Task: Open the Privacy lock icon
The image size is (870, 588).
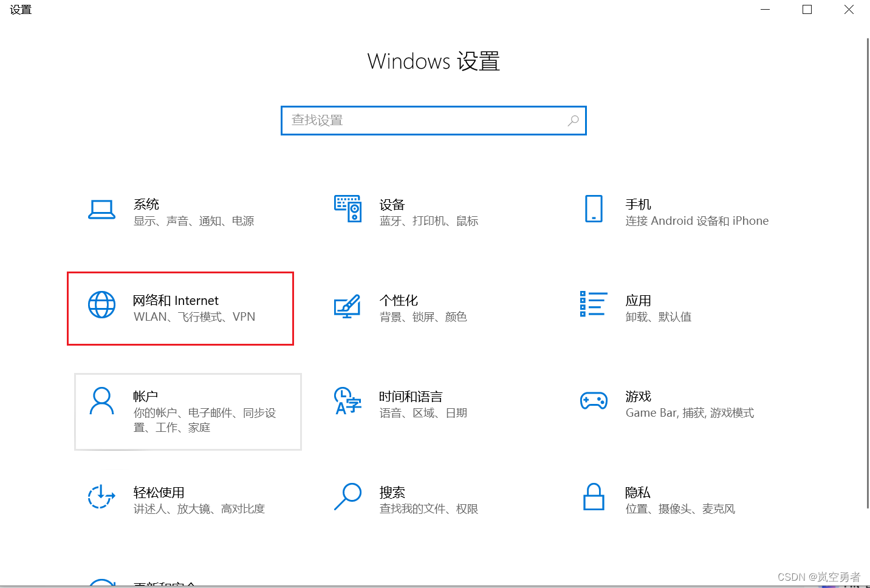Action: coord(594,496)
